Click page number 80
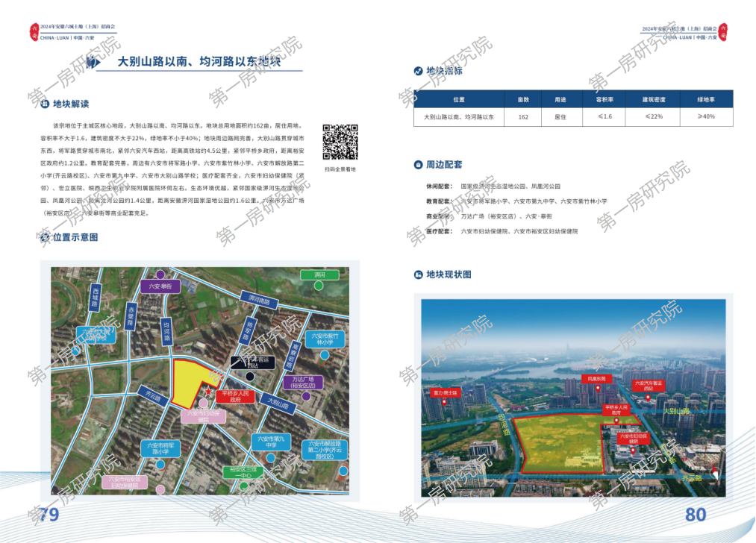Screen dimensions: 756x543 point(696,514)
